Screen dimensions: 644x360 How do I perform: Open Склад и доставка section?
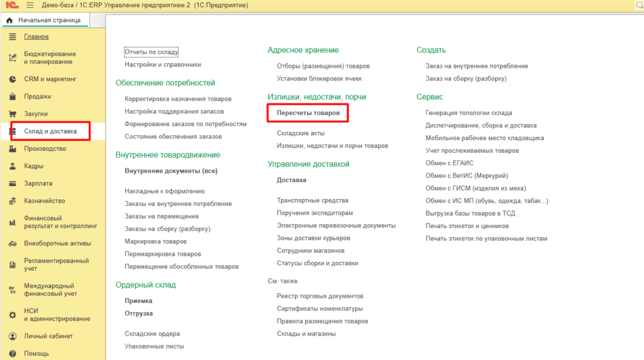pos(50,131)
